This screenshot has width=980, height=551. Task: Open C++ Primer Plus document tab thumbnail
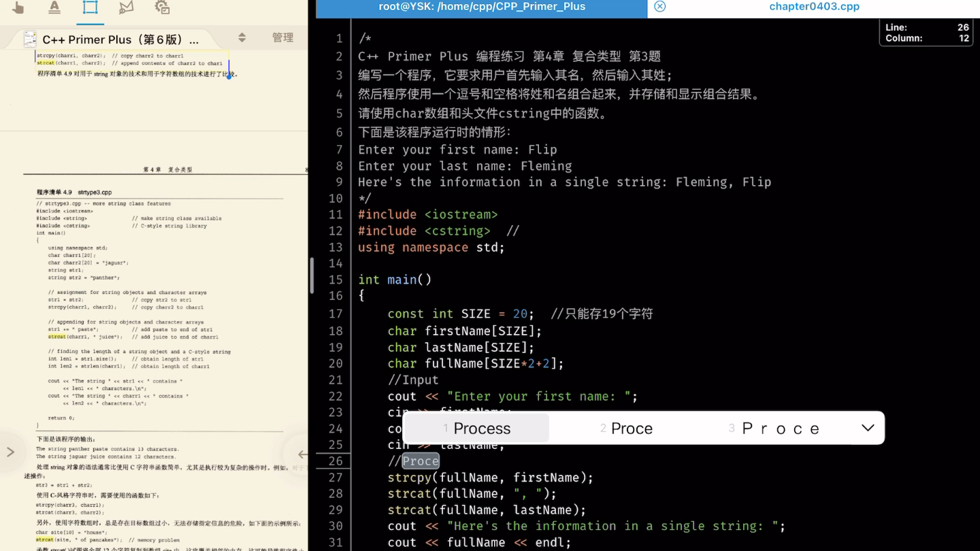point(30,39)
